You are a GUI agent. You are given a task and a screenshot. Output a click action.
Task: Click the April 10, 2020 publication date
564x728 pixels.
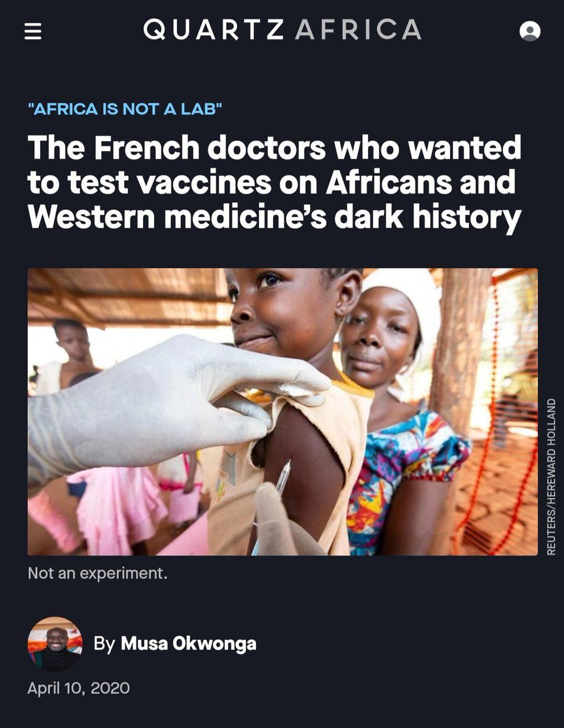(x=78, y=688)
